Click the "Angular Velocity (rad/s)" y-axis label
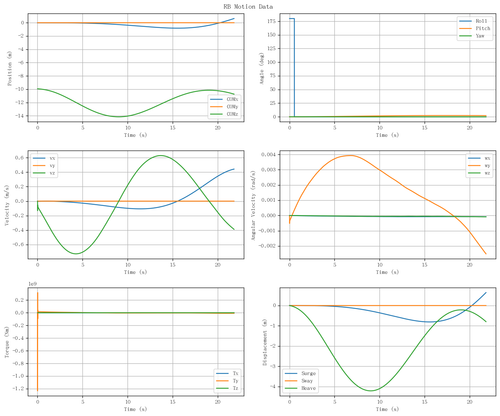The image size is (500, 416). coord(254,205)
